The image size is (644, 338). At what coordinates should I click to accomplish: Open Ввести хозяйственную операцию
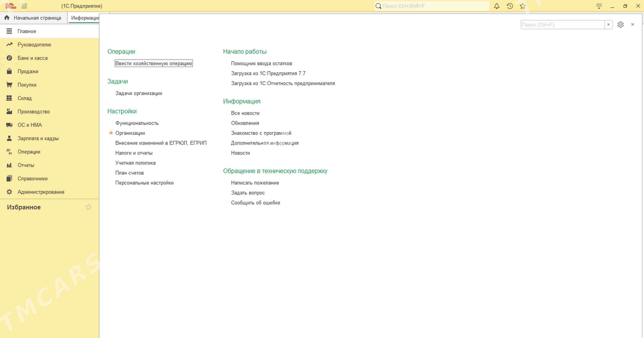154,63
